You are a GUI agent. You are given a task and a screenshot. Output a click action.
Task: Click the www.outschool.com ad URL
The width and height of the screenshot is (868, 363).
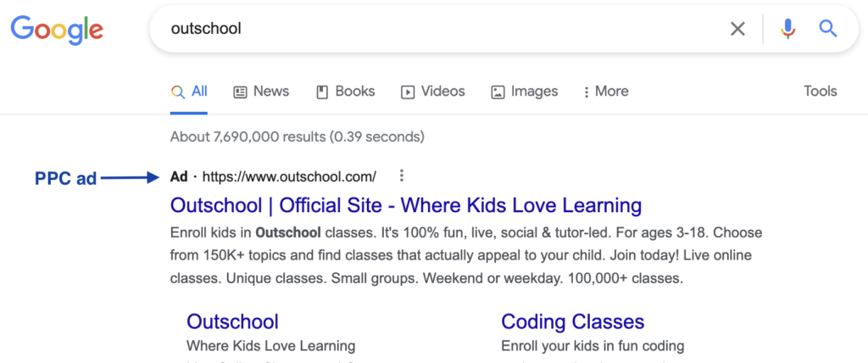pos(288,176)
